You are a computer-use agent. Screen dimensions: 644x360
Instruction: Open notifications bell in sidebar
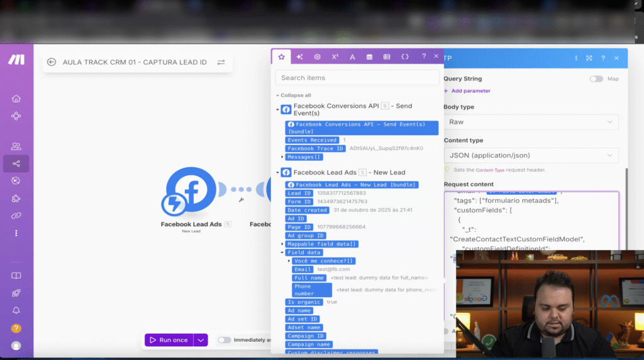[x=16, y=310]
